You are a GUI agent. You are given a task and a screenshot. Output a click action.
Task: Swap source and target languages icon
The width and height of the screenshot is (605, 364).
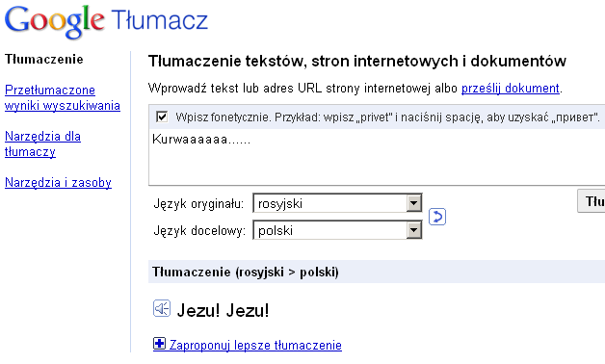pos(437,217)
